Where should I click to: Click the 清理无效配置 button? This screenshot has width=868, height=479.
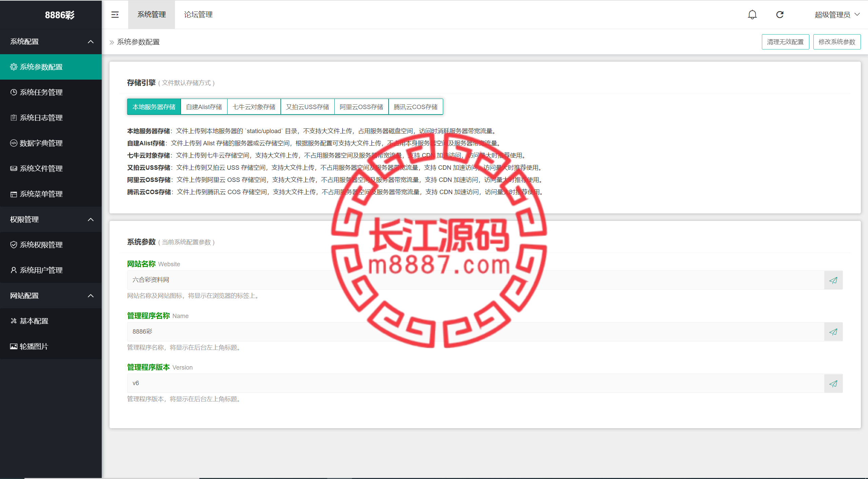pos(785,42)
